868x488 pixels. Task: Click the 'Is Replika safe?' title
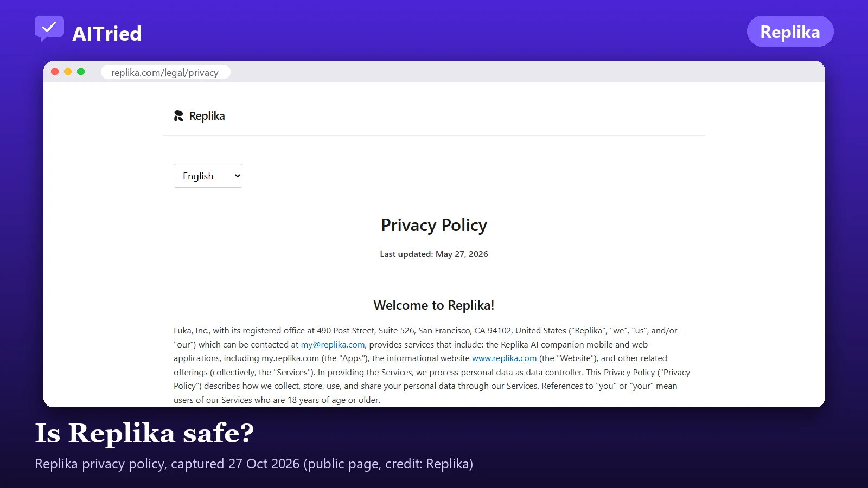tap(144, 433)
